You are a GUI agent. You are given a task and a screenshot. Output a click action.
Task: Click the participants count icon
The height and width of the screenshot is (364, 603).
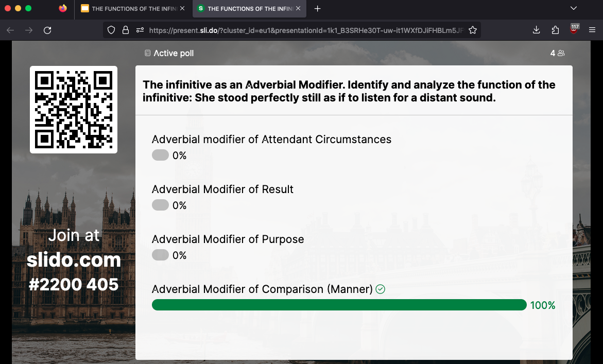point(561,53)
